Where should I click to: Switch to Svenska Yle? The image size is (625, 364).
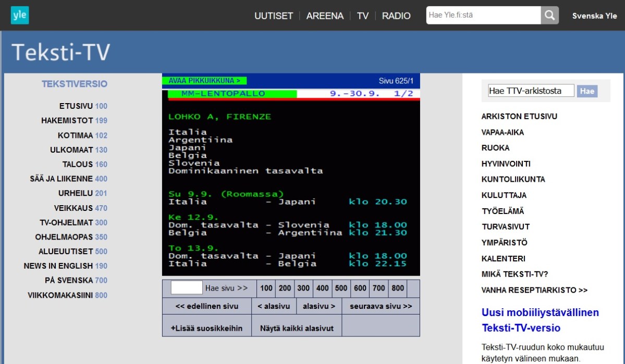pos(594,16)
